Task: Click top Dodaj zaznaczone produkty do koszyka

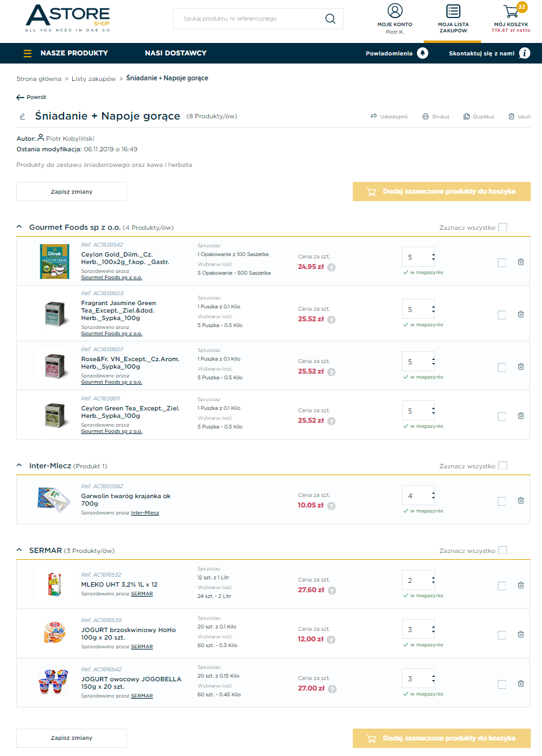Action: click(x=442, y=192)
